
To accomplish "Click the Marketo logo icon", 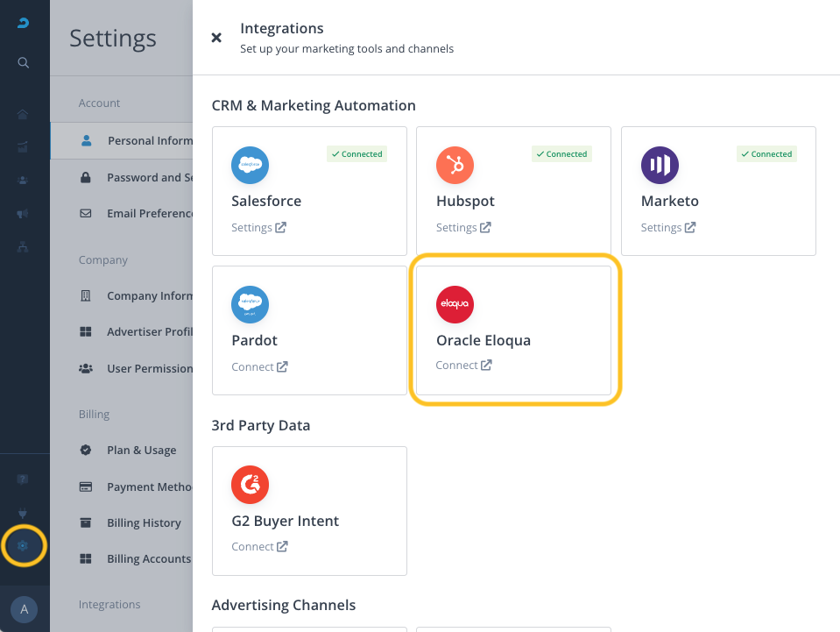I will point(660,165).
